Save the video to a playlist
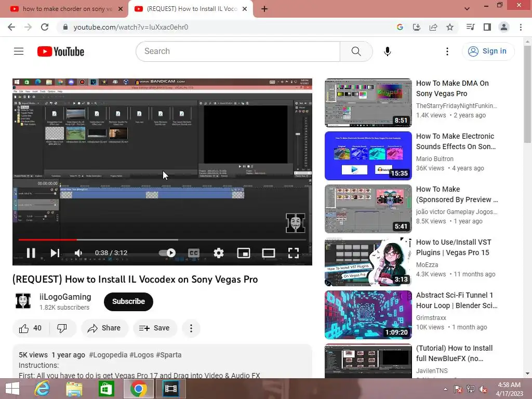532x399 pixels. (154, 328)
